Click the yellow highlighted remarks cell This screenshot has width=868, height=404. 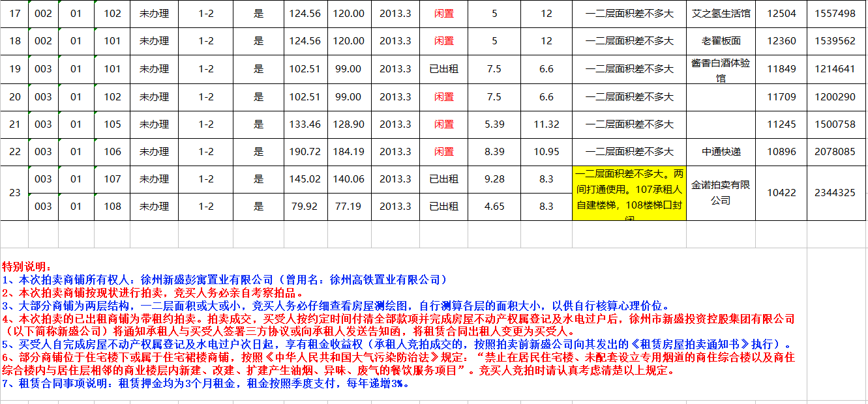click(629, 193)
